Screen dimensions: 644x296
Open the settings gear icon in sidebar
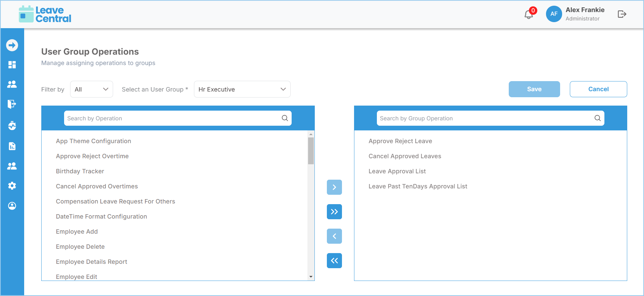click(x=12, y=186)
